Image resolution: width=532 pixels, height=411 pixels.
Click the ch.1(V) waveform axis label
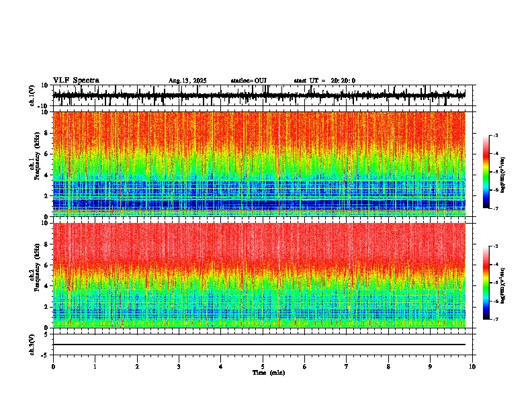[33, 95]
